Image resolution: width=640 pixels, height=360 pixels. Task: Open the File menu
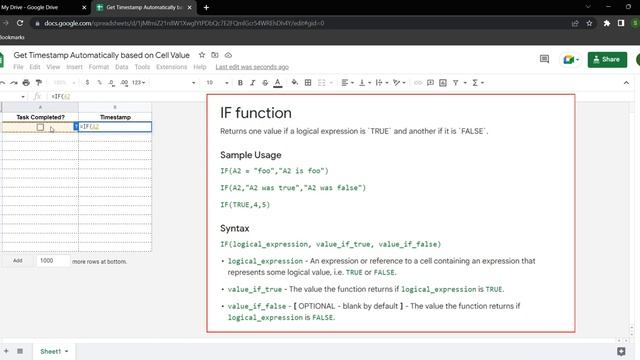click(18, 67)
